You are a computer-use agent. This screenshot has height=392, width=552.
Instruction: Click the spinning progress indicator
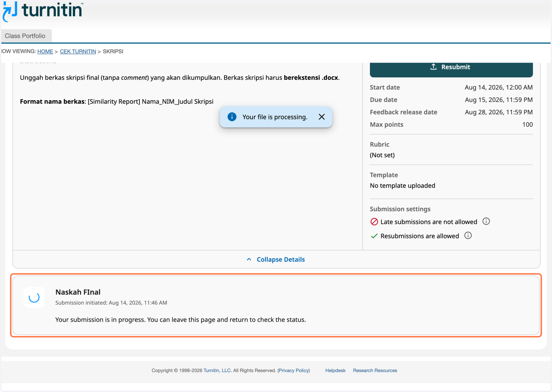tap(34, 297)
